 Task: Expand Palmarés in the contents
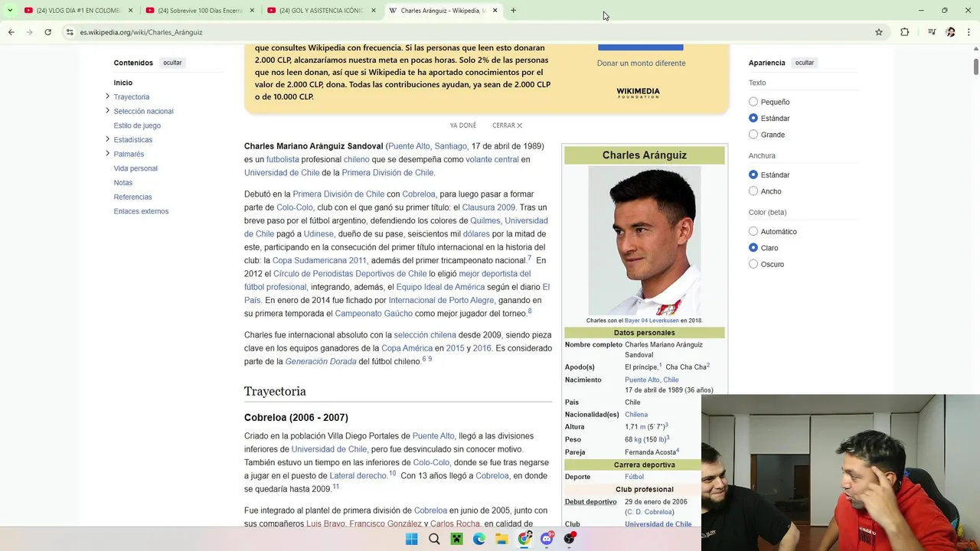click(107, 154)
